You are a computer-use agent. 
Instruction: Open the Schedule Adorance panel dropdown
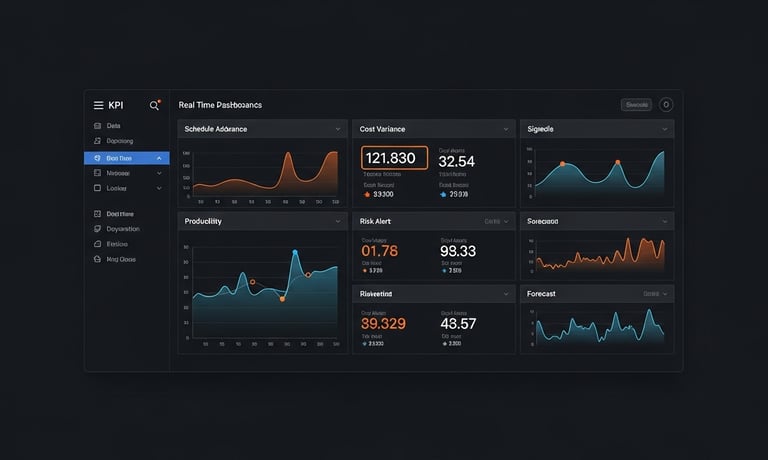point(338,129)
